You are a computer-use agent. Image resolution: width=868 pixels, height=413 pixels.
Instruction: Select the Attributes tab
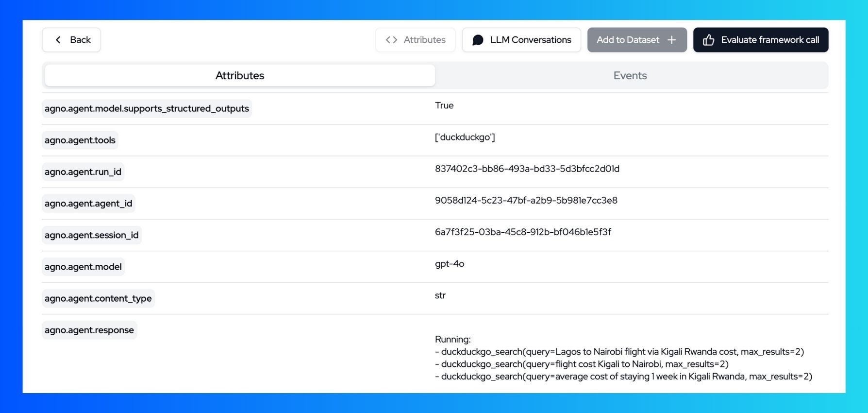tap(240, 75)
